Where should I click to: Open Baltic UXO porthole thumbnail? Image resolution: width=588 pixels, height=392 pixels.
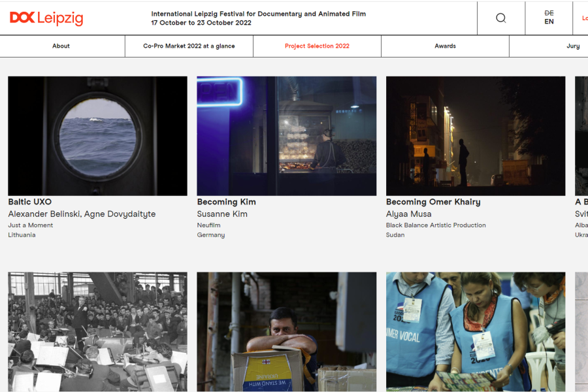(x=97, y=136)
